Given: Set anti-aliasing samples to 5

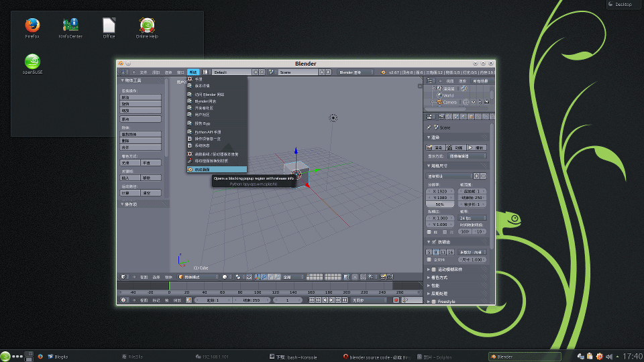Looking at the screenshot, I should 429,252.
